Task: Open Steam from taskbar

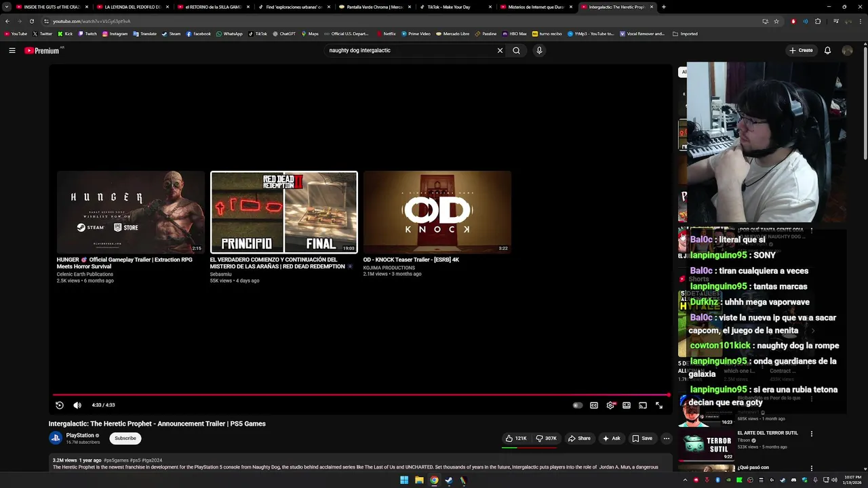Action: [x=448, y=481]
